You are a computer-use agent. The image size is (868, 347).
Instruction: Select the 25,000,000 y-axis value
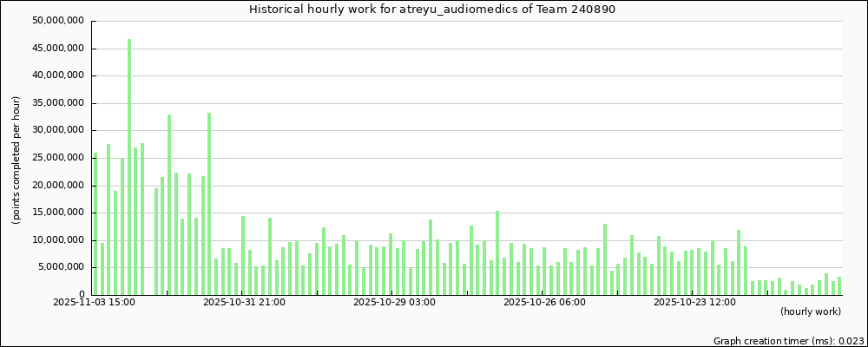55,158
